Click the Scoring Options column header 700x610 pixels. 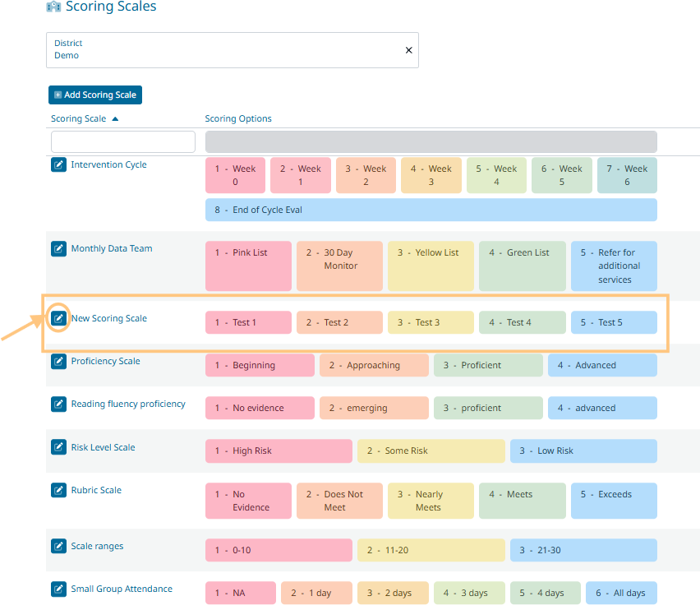click(238, 119)
